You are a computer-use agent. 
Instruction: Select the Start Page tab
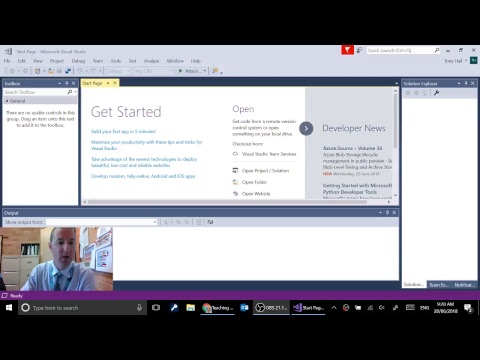[x=92, y=83]
